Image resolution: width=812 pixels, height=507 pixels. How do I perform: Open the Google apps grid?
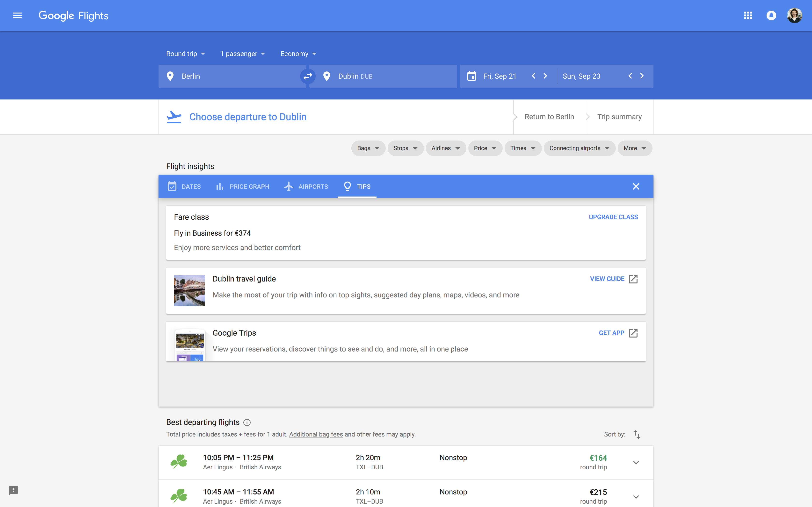748,15
